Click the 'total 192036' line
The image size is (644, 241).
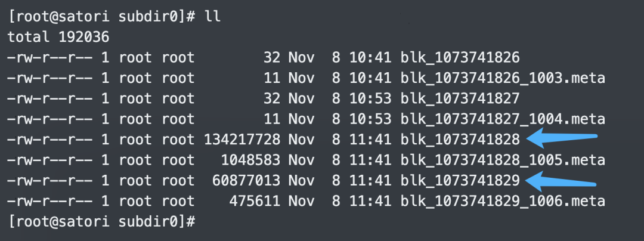58,37
